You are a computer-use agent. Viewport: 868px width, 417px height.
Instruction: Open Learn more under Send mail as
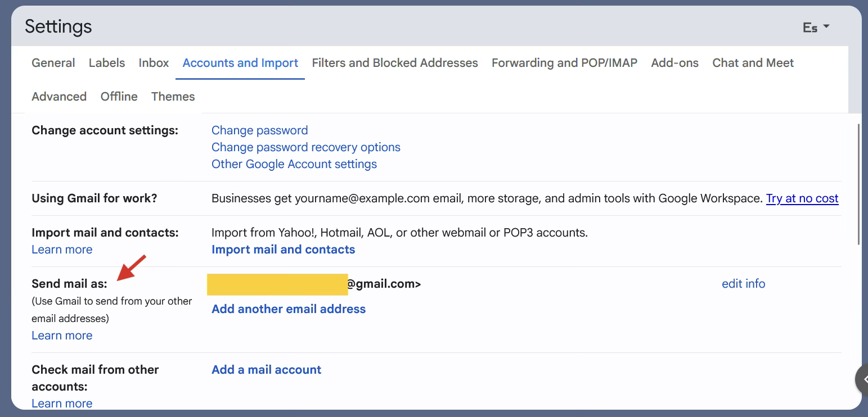(x=62, y=336)
